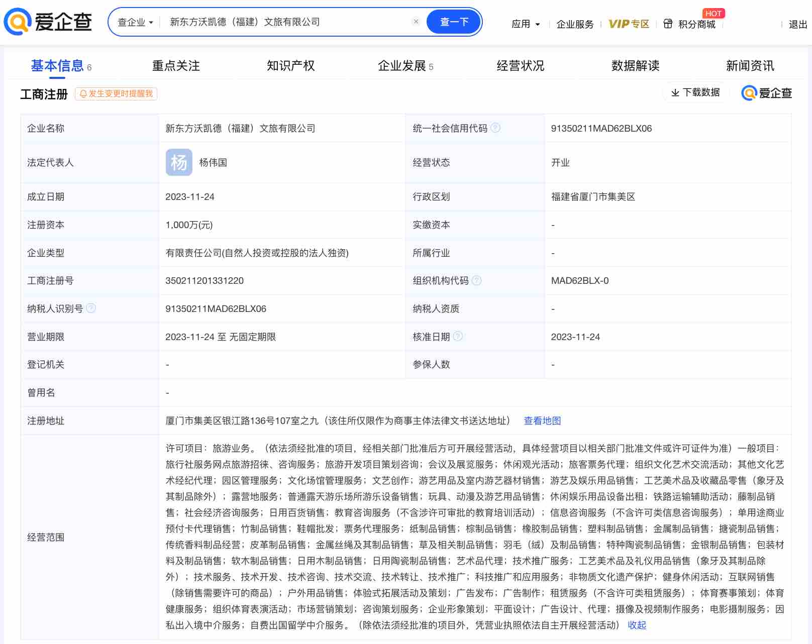
Task: Click the 工商注册 section heading
Action: click(44, 94)
